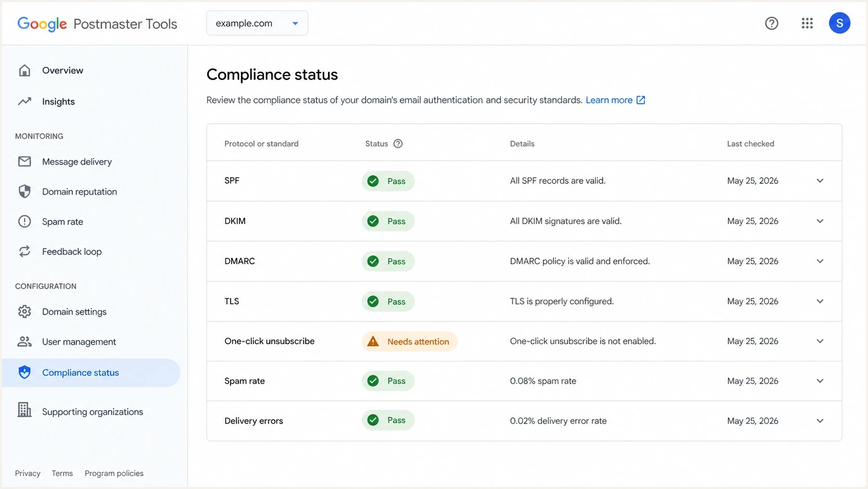
Task: Click the Details column header
Action: [x=522, y=144]
